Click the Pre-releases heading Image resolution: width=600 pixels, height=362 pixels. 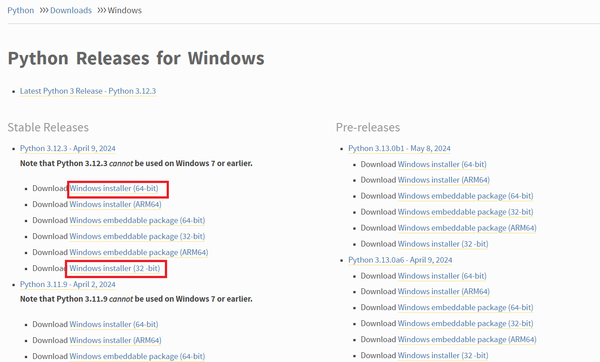click(368, 127)
